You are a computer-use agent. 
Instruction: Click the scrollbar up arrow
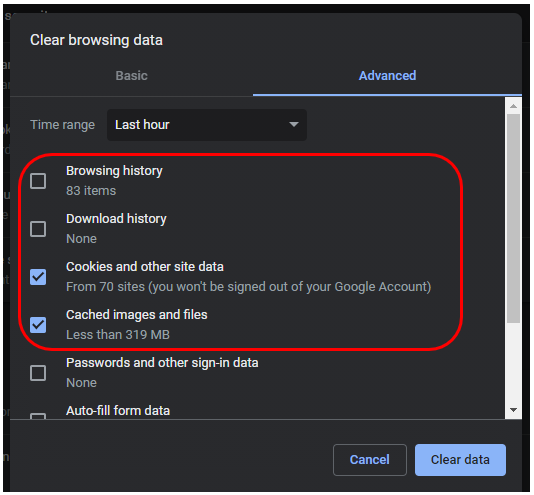tap(513, 106)
